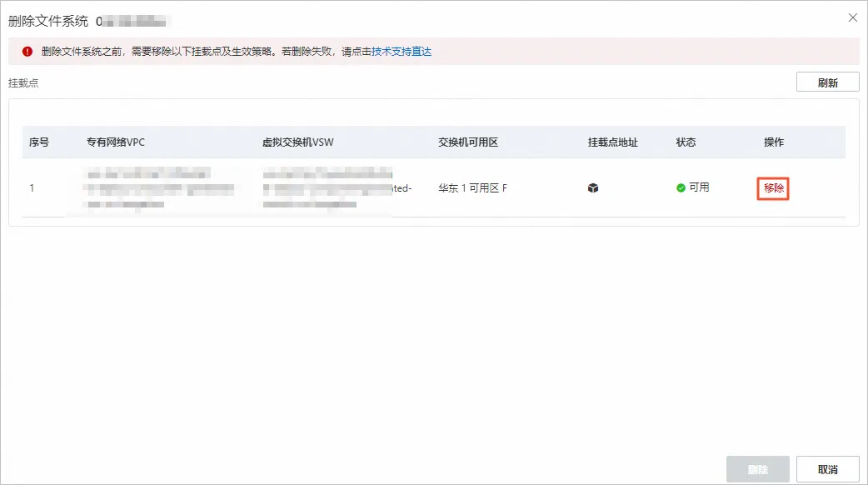This screenshot has width=868, height=485.
Task: Click the 虚拟交换机VSW column header
Action: [298, 142]
